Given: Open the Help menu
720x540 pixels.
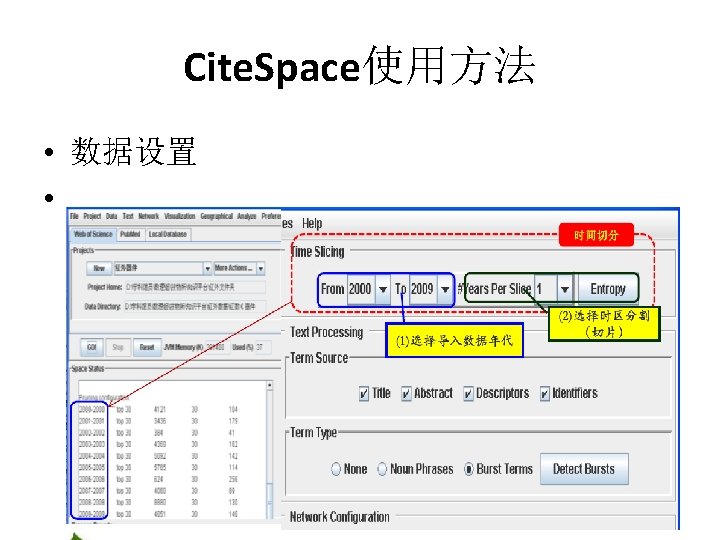Looking at the screenshot, I should pos(312,224).
